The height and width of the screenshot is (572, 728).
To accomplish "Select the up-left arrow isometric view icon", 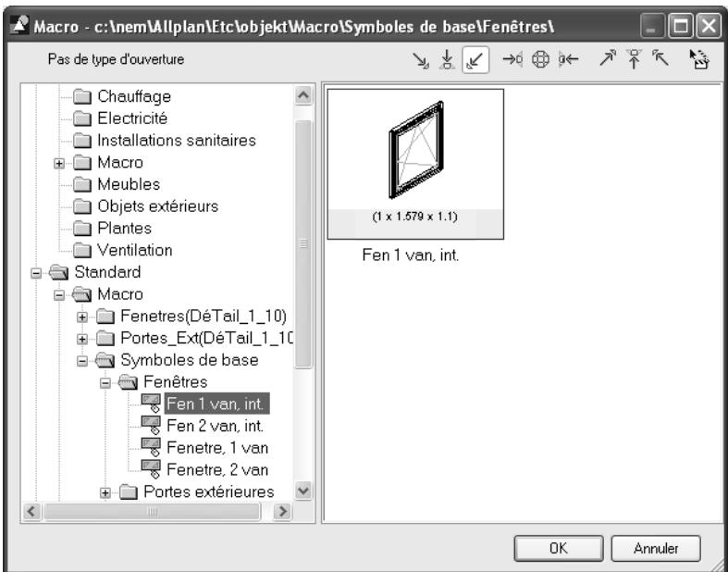I will pos(660,58).
